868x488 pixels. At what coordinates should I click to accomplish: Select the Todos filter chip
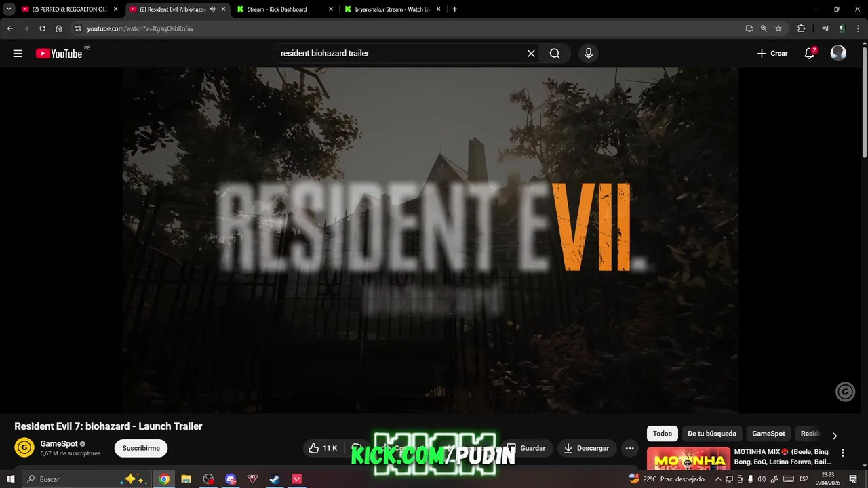coord(663,434)
